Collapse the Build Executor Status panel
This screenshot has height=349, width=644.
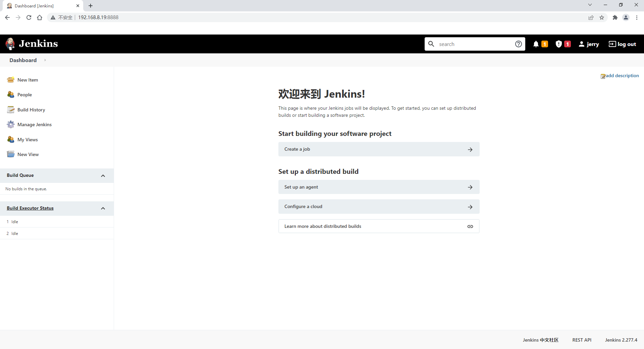click(x=103, y=208)
